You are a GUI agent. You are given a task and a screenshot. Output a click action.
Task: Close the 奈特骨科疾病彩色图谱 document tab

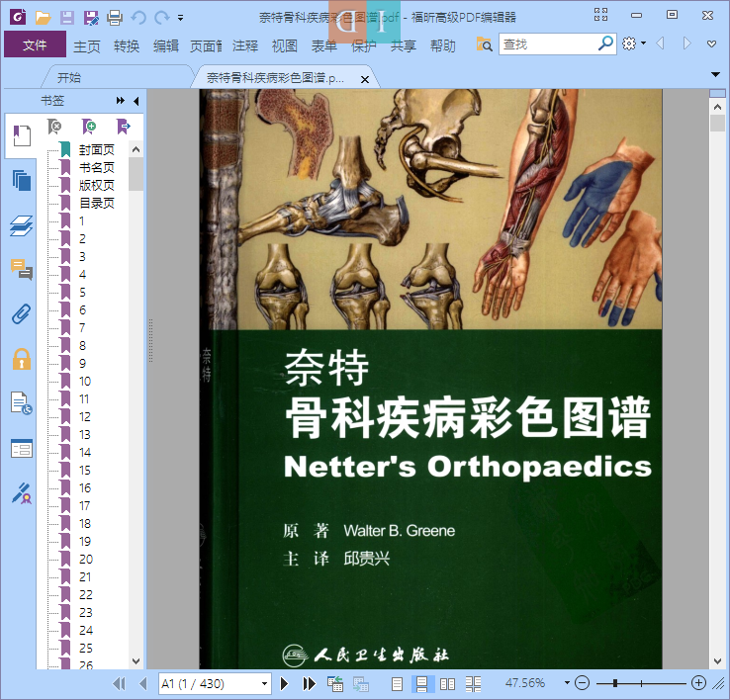(365, 79)
